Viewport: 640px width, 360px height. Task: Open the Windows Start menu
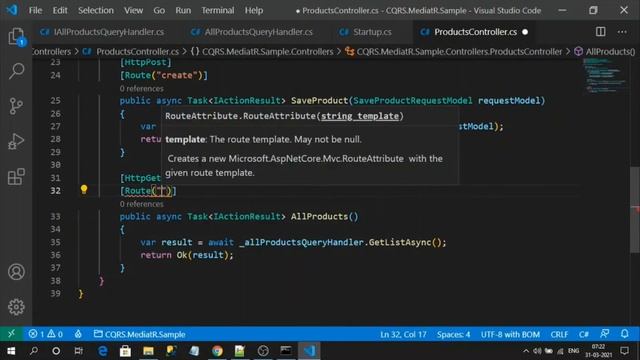11,351
